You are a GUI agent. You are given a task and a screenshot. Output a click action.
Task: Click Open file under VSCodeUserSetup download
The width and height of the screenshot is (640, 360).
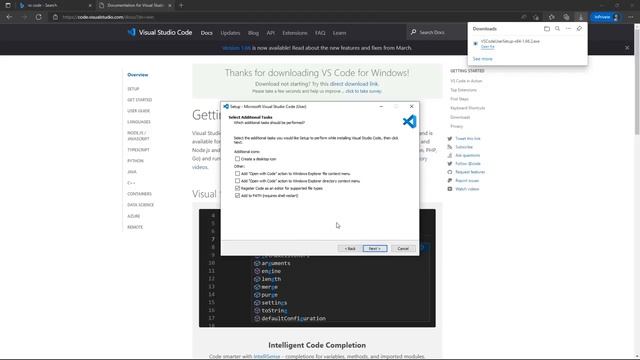point(487,47)
